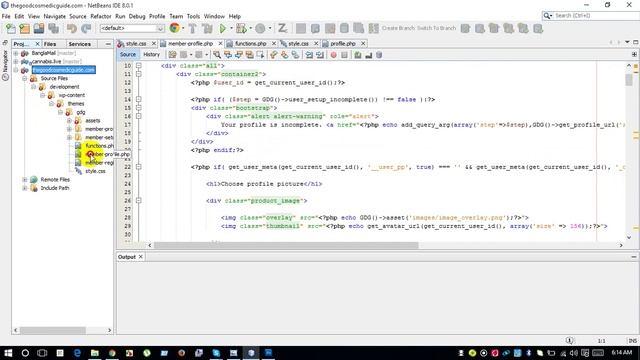640x360 pixels.
Task: Expand the assets folder node
Action: 69,121
